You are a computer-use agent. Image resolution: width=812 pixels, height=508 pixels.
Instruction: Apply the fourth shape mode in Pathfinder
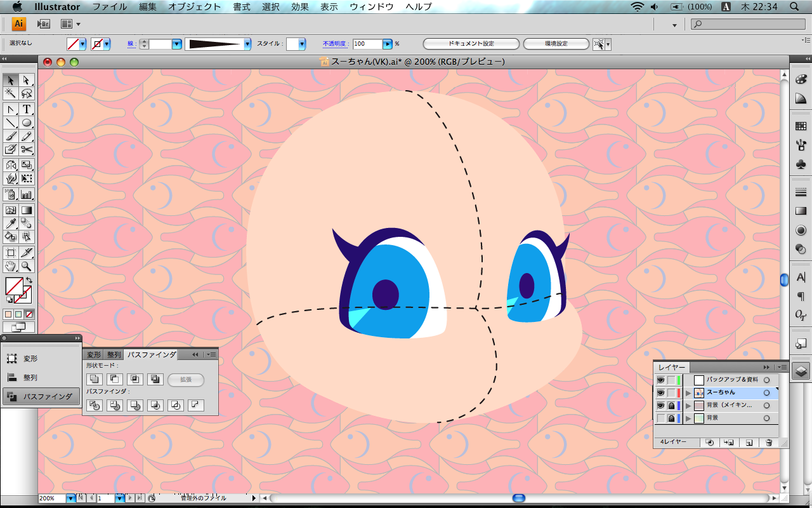pyautogui.click(x=155, y=380)
